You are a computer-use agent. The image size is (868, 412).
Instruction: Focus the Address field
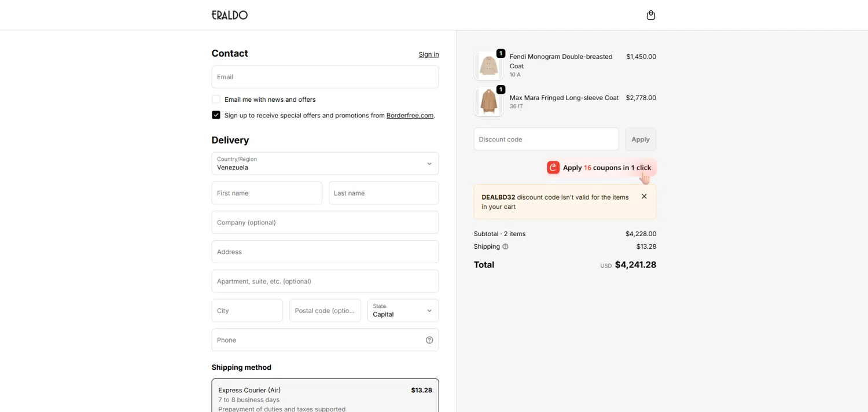click(325, 252)
